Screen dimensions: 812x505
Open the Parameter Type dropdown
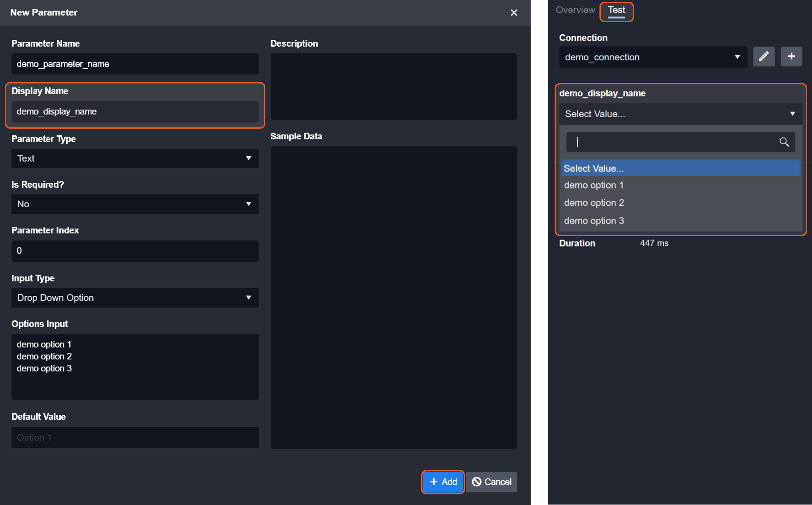[x=135, y=158]
